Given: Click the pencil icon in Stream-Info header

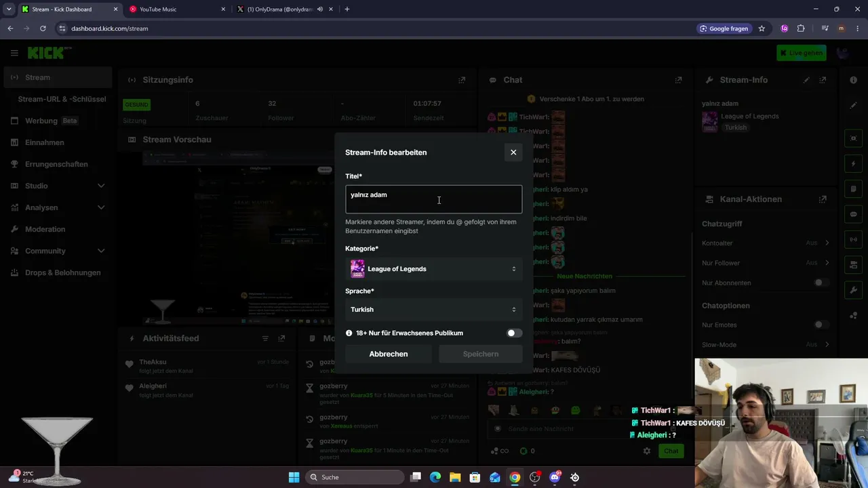Looking at the screenshot, I should pyautogui.click(x=806, y=80).
